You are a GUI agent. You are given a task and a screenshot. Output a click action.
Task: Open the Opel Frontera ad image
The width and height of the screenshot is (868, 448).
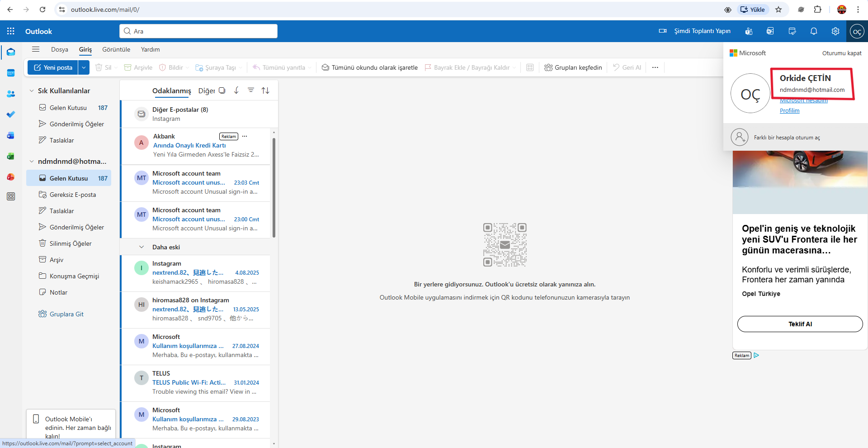[x=800, y=182]
